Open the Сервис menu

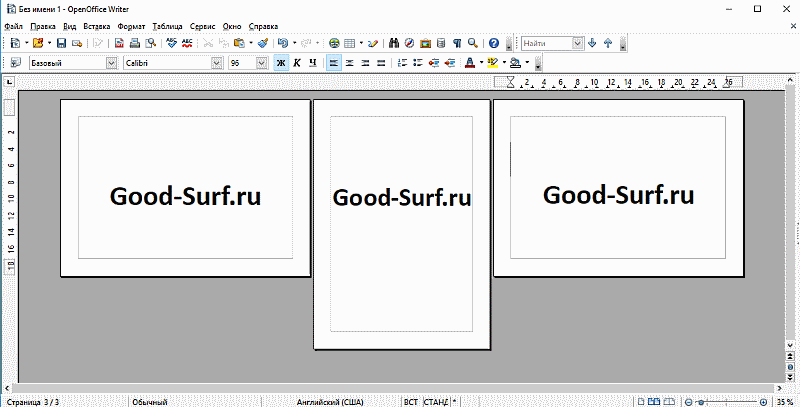tap(203, 26)
